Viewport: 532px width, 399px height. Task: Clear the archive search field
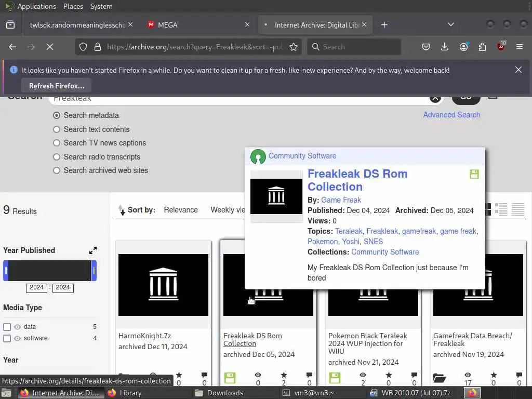click(x=435, y=98)
